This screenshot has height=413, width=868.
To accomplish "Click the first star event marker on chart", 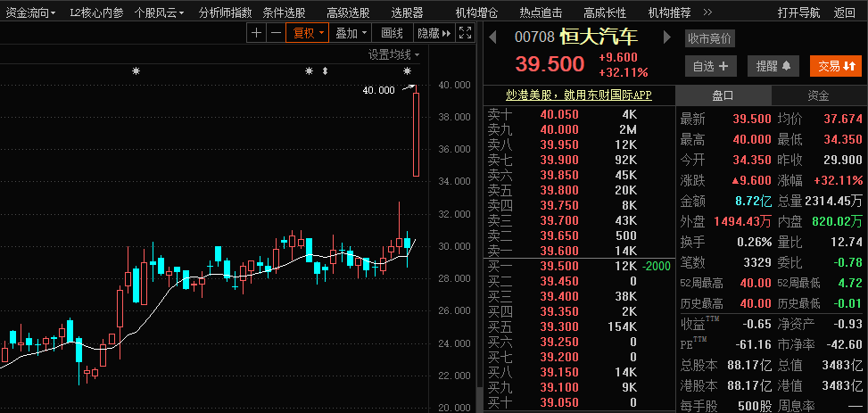I will [x=136, y=70].
